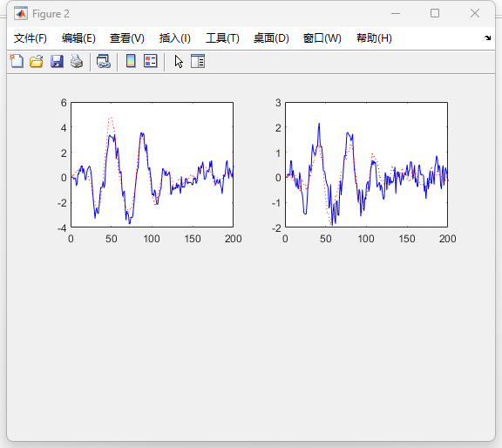This screenshot has width=502, height=448.
Task: Insert a legend with the toolbar icon
Action: click(x=151, y=61)
